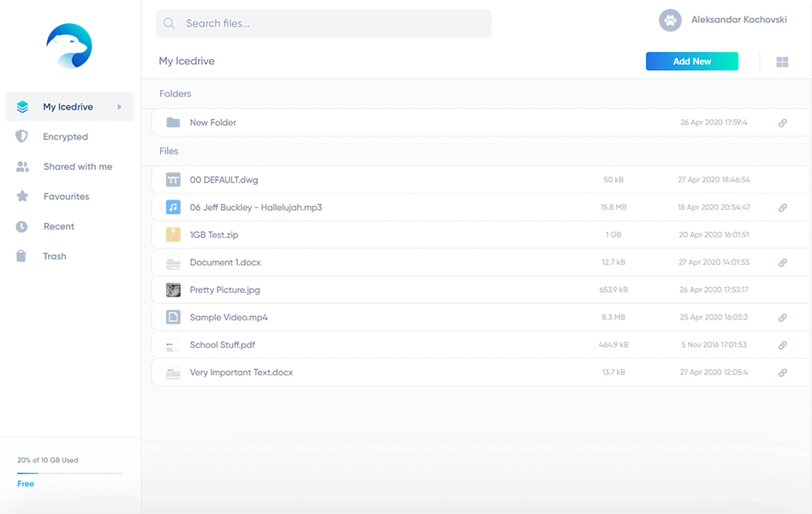Click the Aleksandar Kochovski account name
This screenshot has height=514, width=812.
coord(740,20)
